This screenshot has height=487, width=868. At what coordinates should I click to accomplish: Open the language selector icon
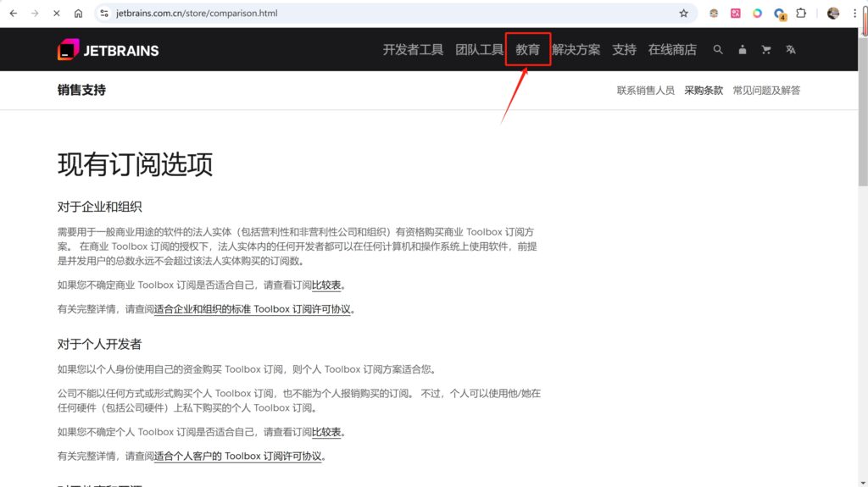791,50
